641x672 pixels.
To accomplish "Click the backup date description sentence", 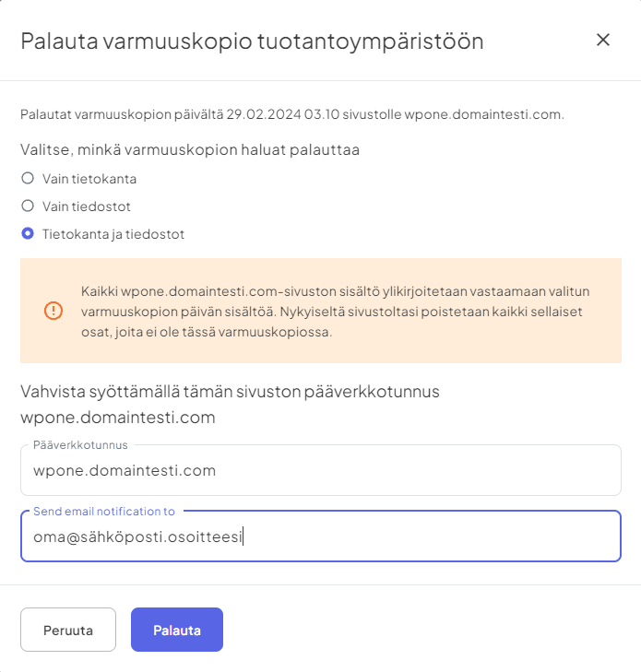I will (291, 115).
